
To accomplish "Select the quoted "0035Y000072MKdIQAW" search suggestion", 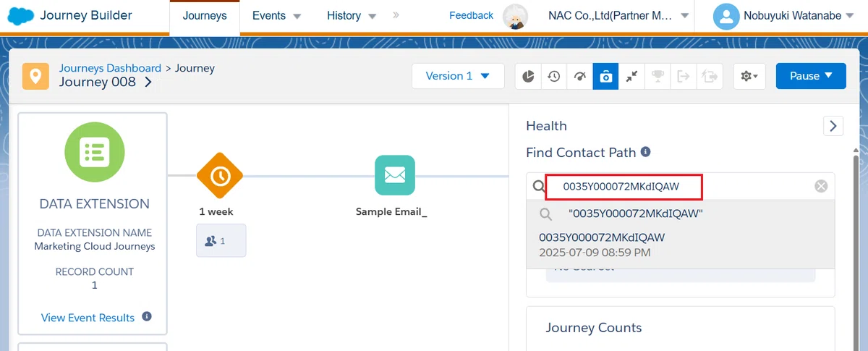I will (681, 213).
